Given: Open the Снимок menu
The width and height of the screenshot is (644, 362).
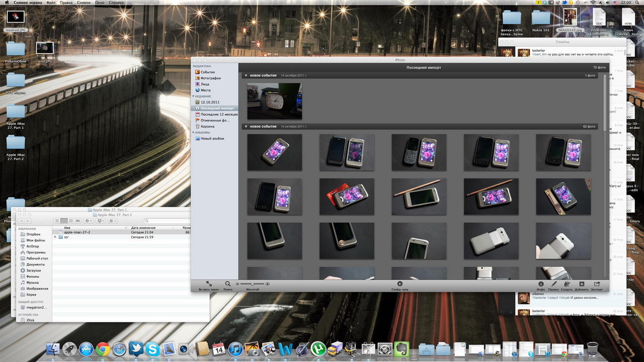Looking at the screenshot, I should [84, 3].
